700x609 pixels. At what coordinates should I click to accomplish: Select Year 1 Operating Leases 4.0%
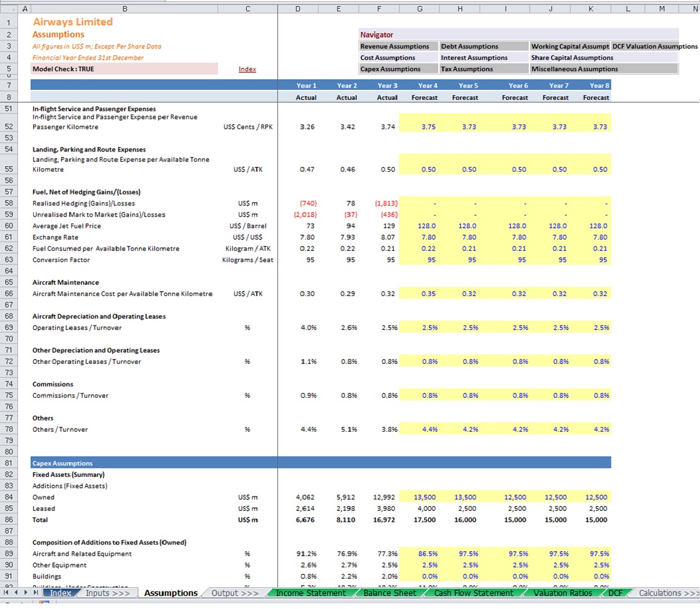(x=297, y=327)
